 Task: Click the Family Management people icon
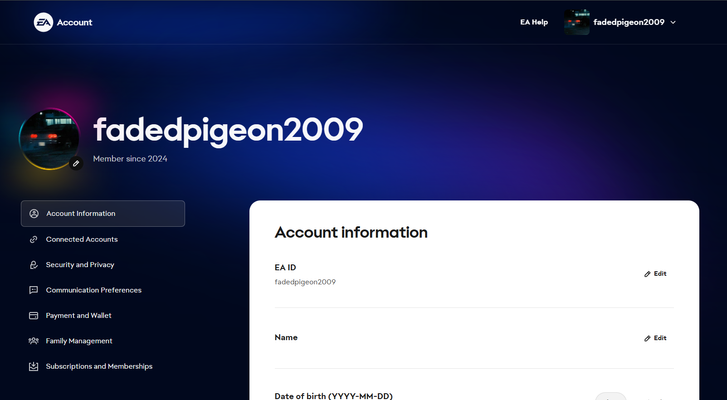pos(33,341)
